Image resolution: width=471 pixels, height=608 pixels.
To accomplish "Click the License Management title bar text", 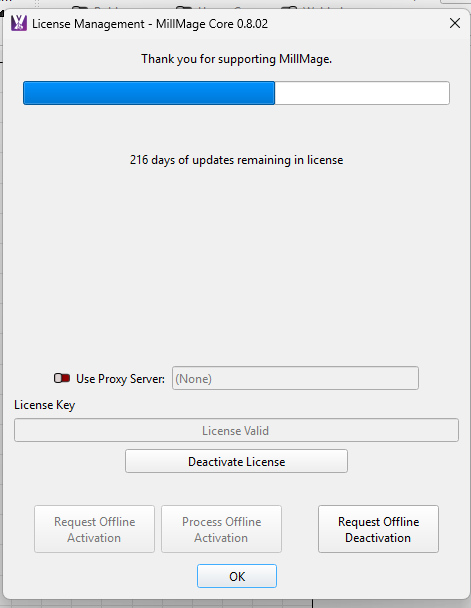I will pyautogui.click(x=88, y=24).
